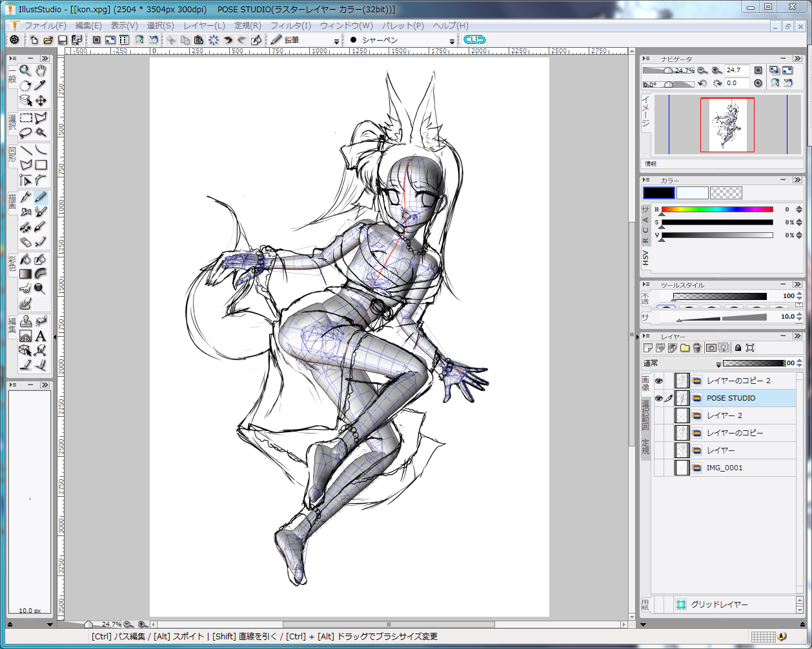This screenshot has width=812, height=649.
Task: Select the Curve tool
Action: tap(41, 150)
